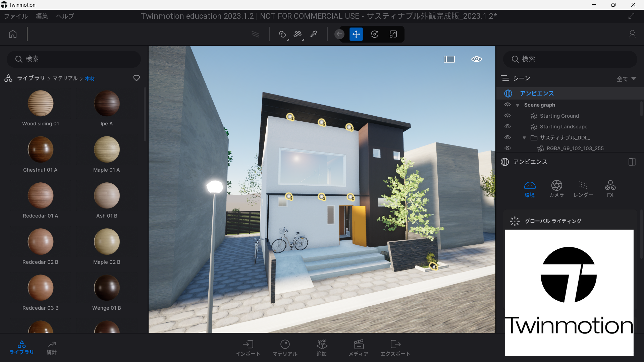Toggle viewport eye display options
644x362 pixels.
click(476, 59)
